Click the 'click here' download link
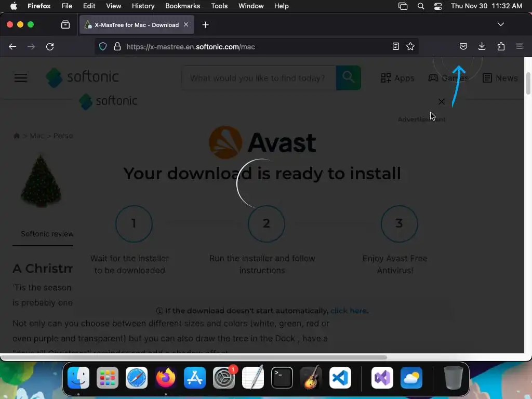532x399 pixels. click(x=349, y=311)
